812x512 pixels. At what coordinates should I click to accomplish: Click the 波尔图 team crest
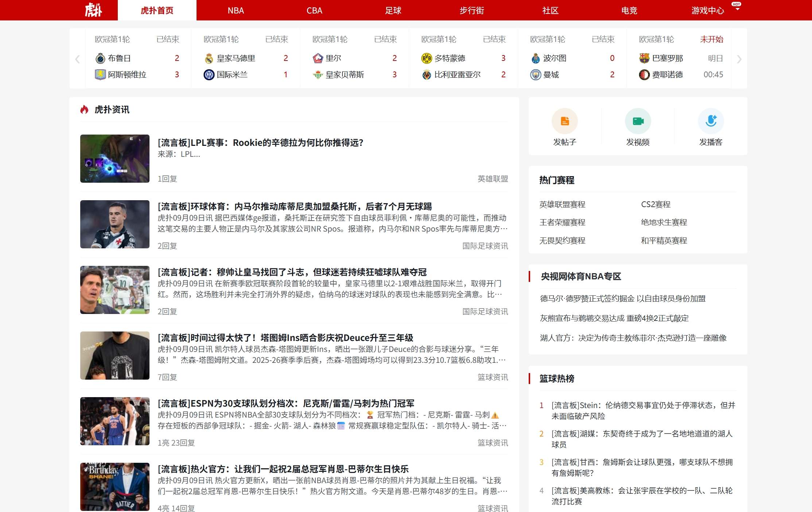[x=536, y=58]
